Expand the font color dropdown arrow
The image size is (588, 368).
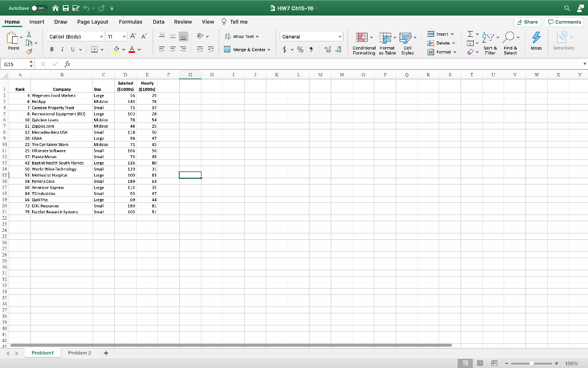pyautogui.click(x=139, y=49)
